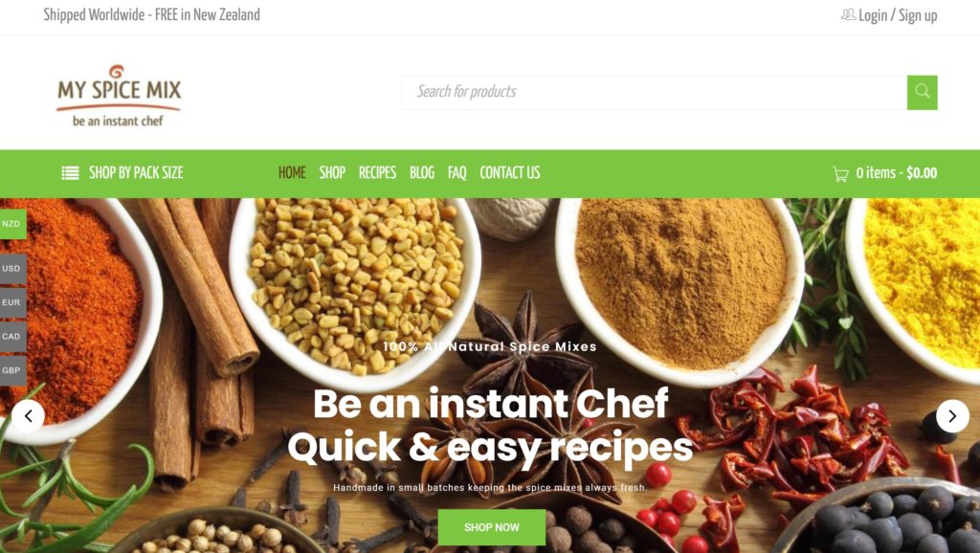
Task: Go to the Blog page
Action: (x=422, y=173)
